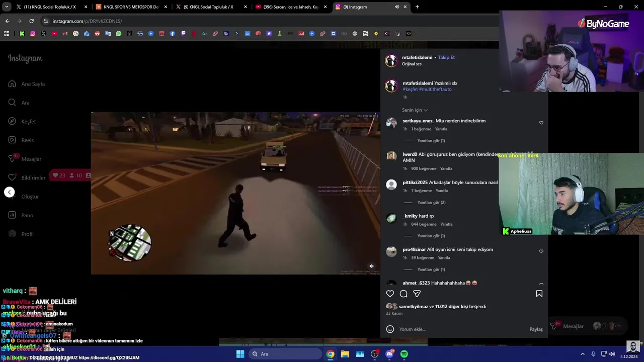Expand the 2 replies under pittikci2025 comment
Screen dimensions: 644x362
coord(432,203)
